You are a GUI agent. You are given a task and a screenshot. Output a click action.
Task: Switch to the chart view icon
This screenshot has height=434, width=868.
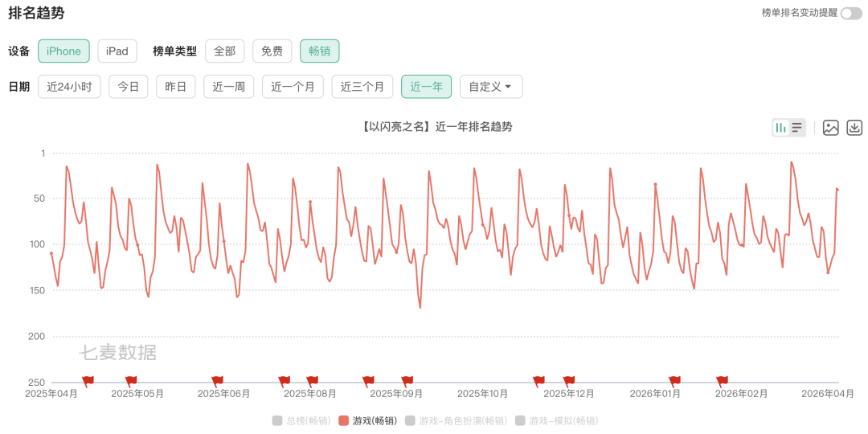780,128
